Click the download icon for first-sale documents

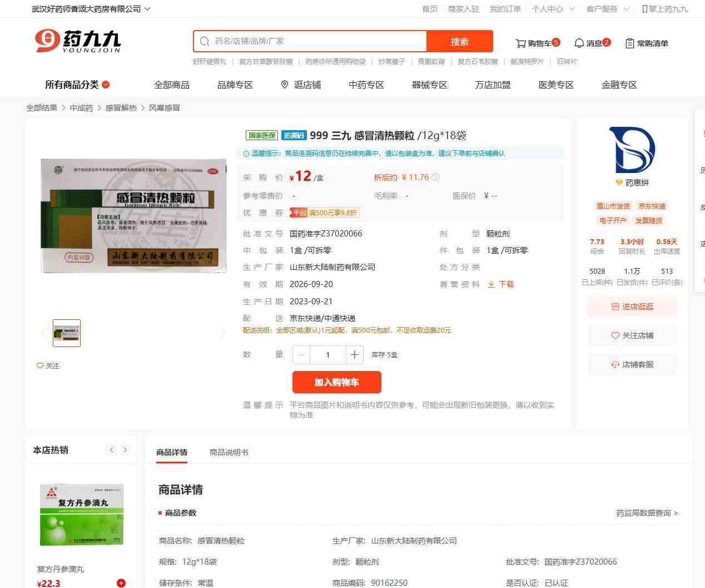click(x=491, y=284)
